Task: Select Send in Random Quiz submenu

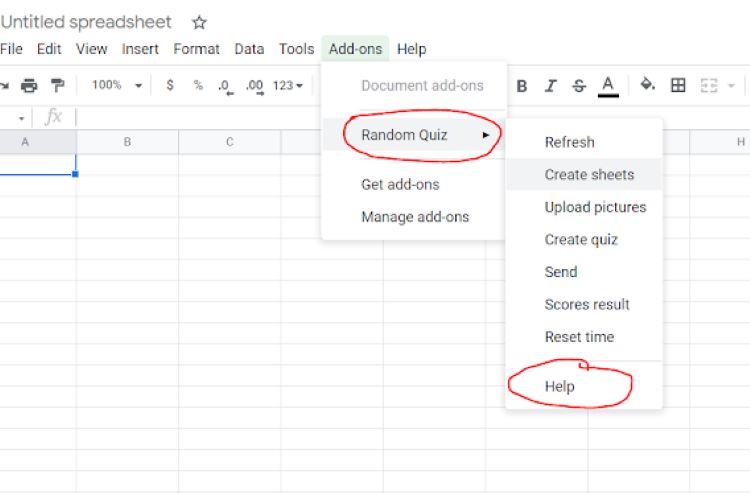Action: (x=584, y=272)
